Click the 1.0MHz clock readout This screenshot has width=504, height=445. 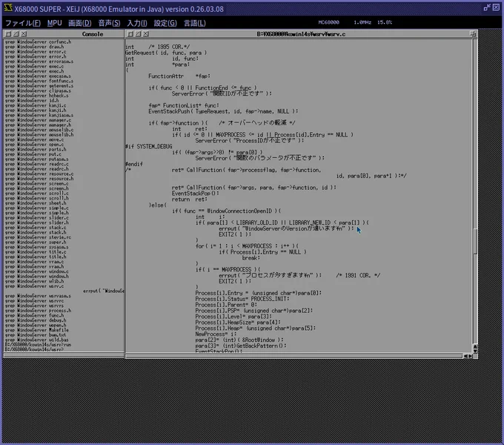tap(362, 22)
